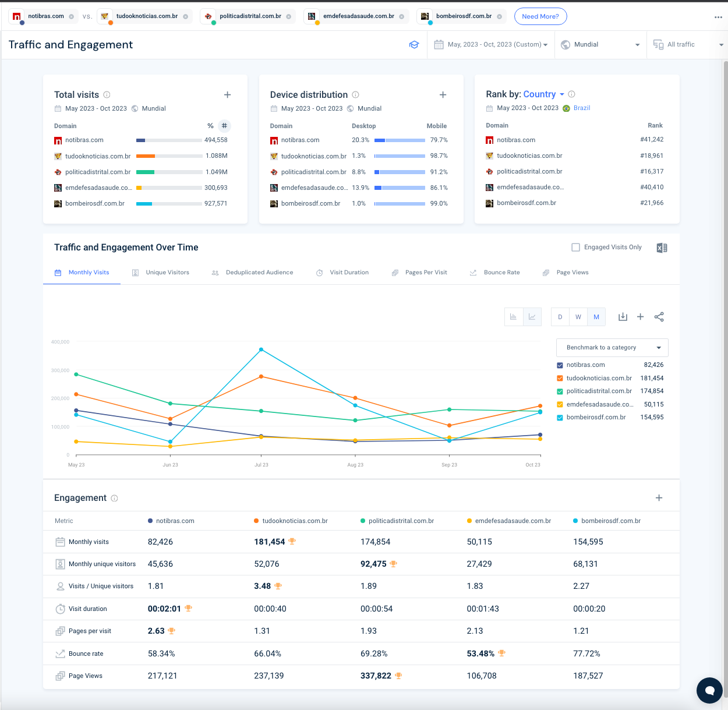Switch to bar chart view icon

pyautogui.click(x=513, y=317)
